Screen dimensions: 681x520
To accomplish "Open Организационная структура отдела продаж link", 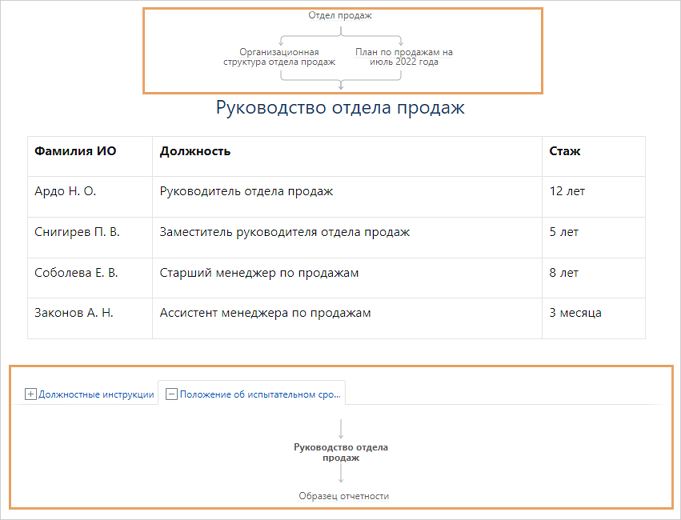I will (279, 56).
